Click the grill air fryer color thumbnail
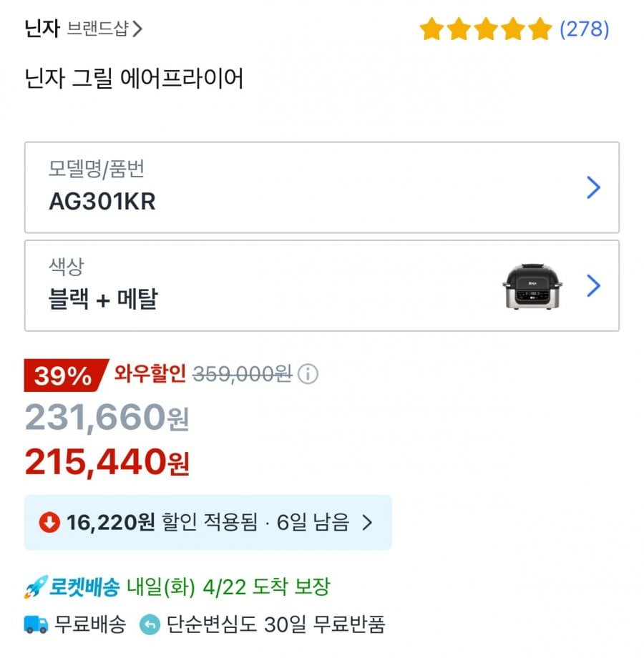644x658 pixels. point(532,286)
